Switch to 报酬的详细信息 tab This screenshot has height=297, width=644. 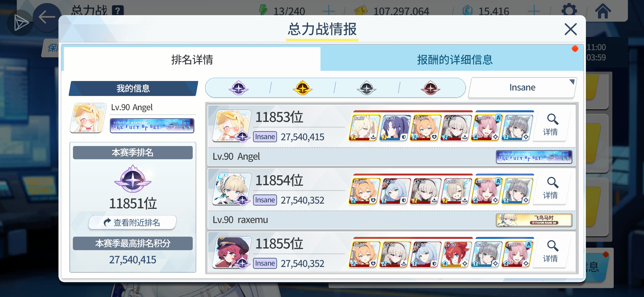(x=455, y=60)
